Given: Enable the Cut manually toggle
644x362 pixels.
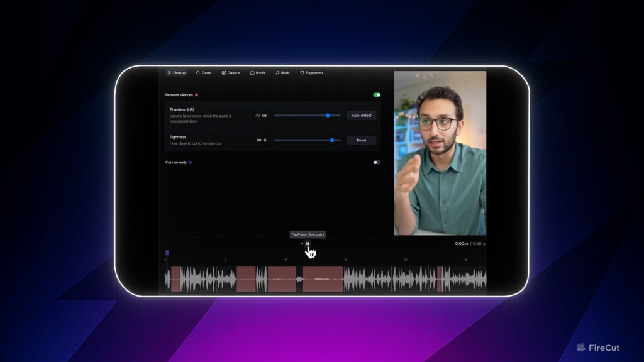Looking at the screenshot, I should point(377,162).
